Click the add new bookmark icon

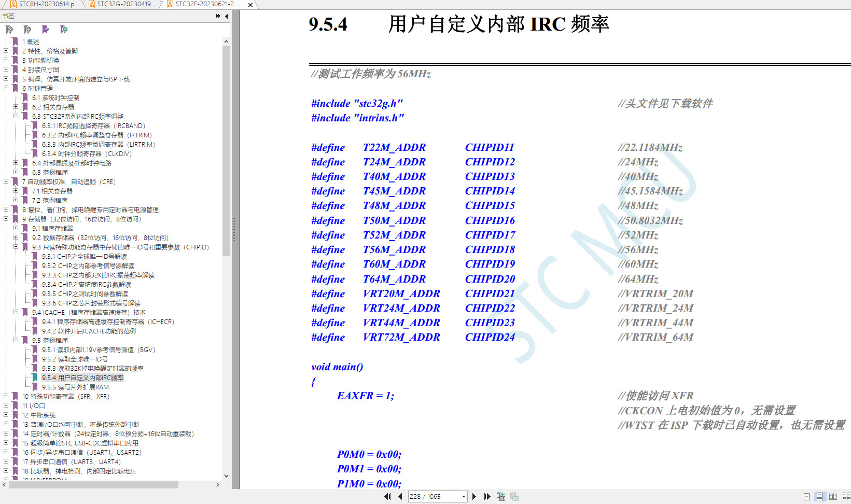click(x=27, y=30)
